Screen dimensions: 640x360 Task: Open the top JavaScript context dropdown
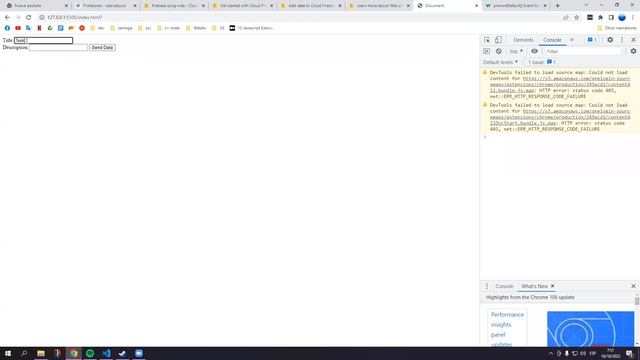click(516, 51)
